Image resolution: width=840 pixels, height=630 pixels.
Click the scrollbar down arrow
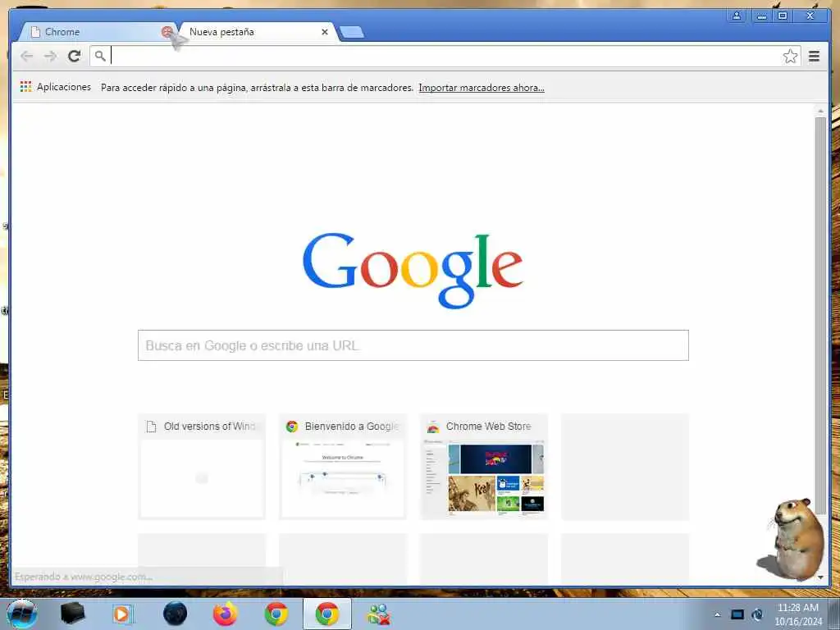[x=820, y=577]
